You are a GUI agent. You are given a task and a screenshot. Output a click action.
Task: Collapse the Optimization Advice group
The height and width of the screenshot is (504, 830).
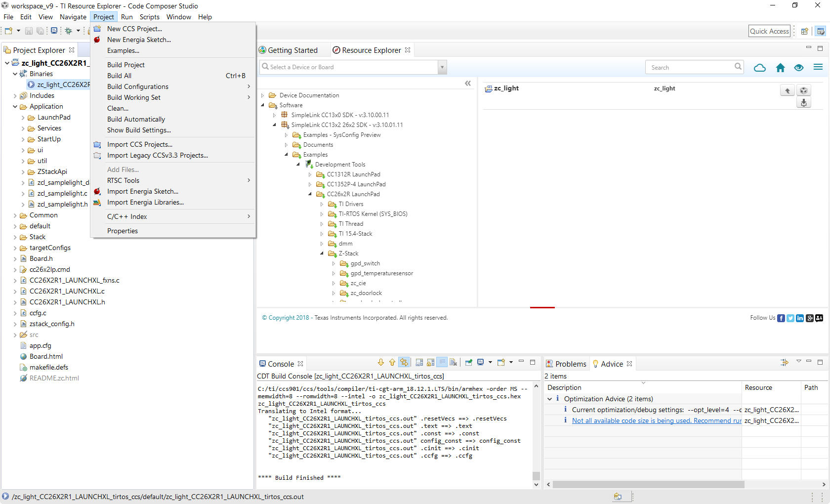[x=549, y=399]
